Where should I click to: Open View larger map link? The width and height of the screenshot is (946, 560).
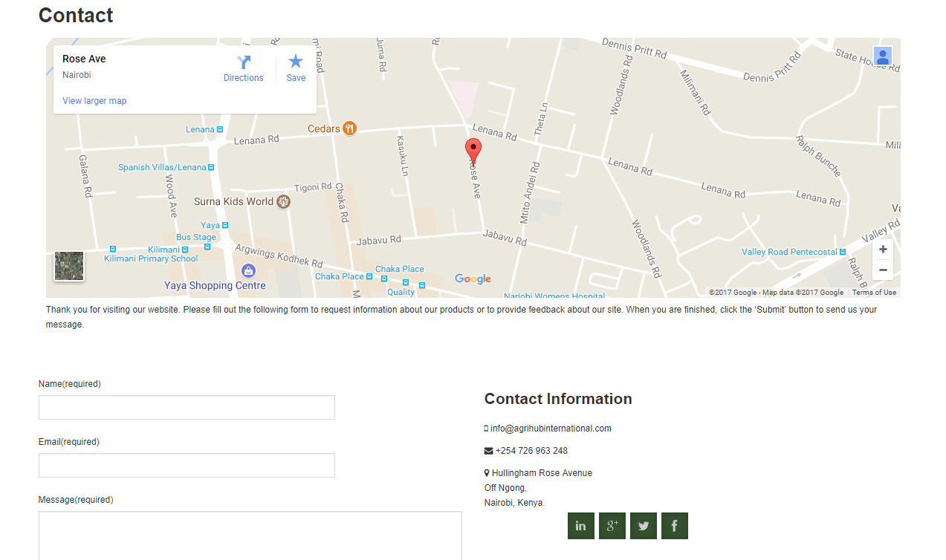point(94,101)
